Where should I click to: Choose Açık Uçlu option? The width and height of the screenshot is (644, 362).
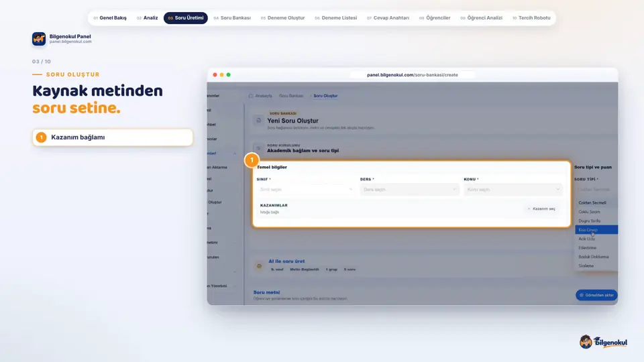596,239
